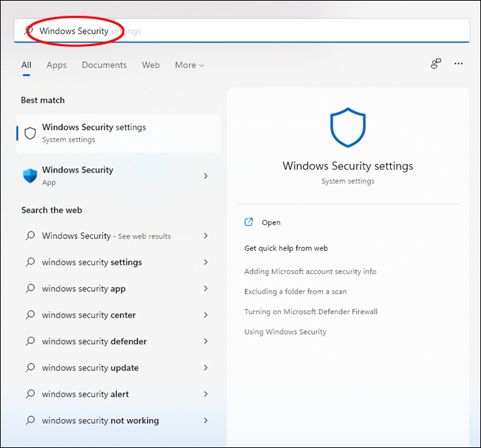Expand arrow next to Windows Security app
481x448 pixels.
pyautogui.click(x=205, y=177)
